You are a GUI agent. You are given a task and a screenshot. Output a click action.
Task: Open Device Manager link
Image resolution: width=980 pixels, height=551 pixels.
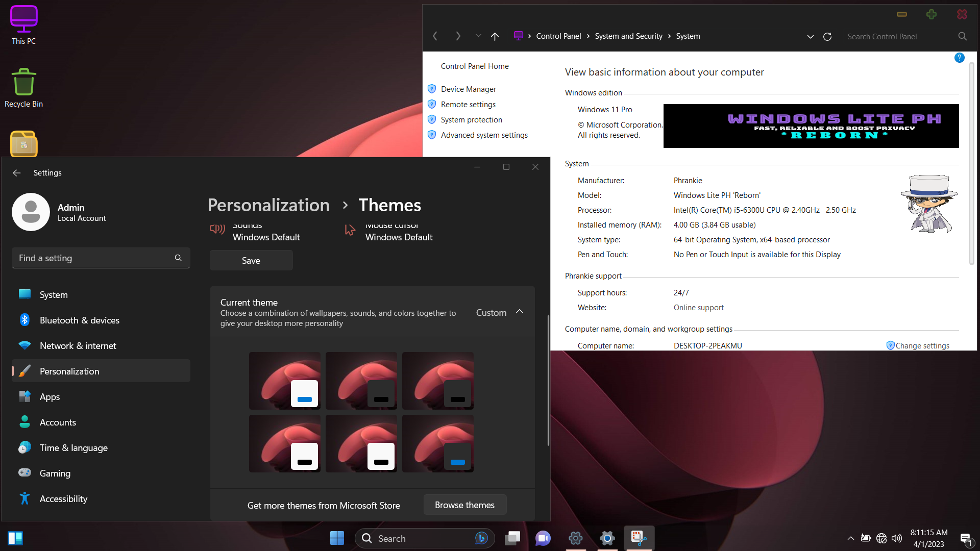(x=468, y=89)
